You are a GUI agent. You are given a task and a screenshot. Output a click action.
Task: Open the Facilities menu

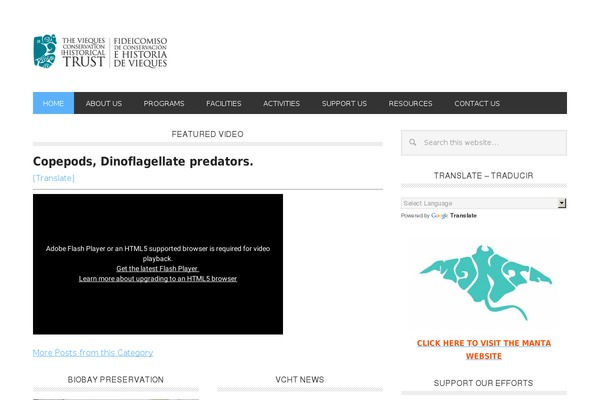(223, 103)
